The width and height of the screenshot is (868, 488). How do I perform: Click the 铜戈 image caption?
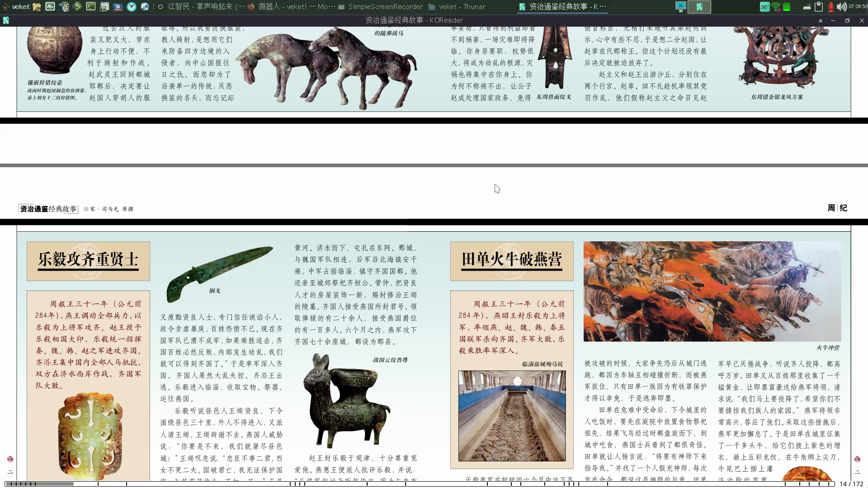click(215, 291)
